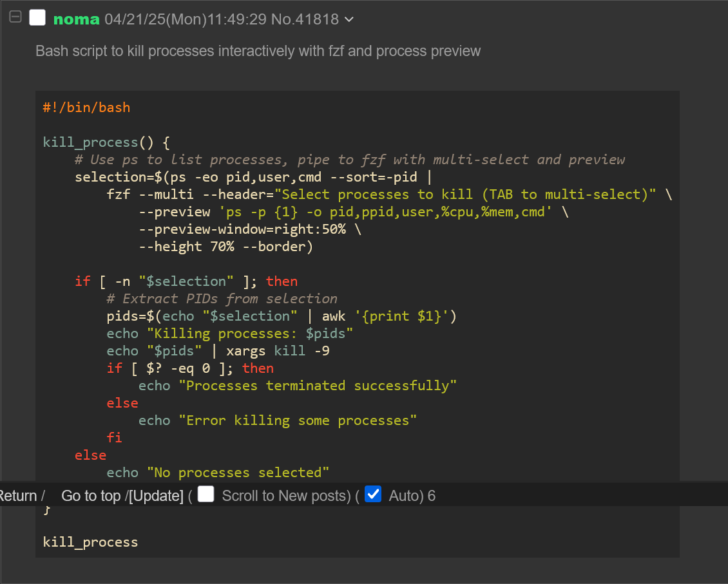This screenshot has height=584, width=728.
Task: Click the --preview-window=right:50% line
Action: click(249, 229)
